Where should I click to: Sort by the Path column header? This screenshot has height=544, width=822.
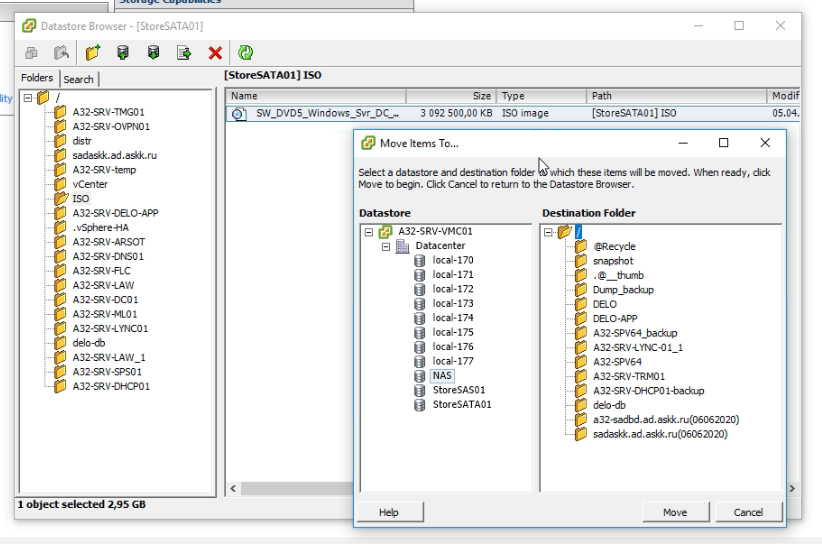[x=676, y=96]
